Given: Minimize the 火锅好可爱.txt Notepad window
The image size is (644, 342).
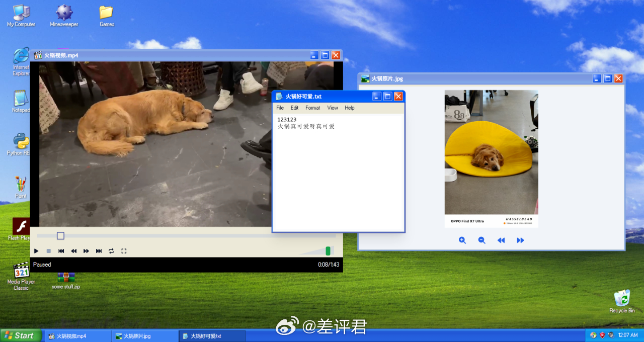Looking at the screenshot, I should pos(376,97).
